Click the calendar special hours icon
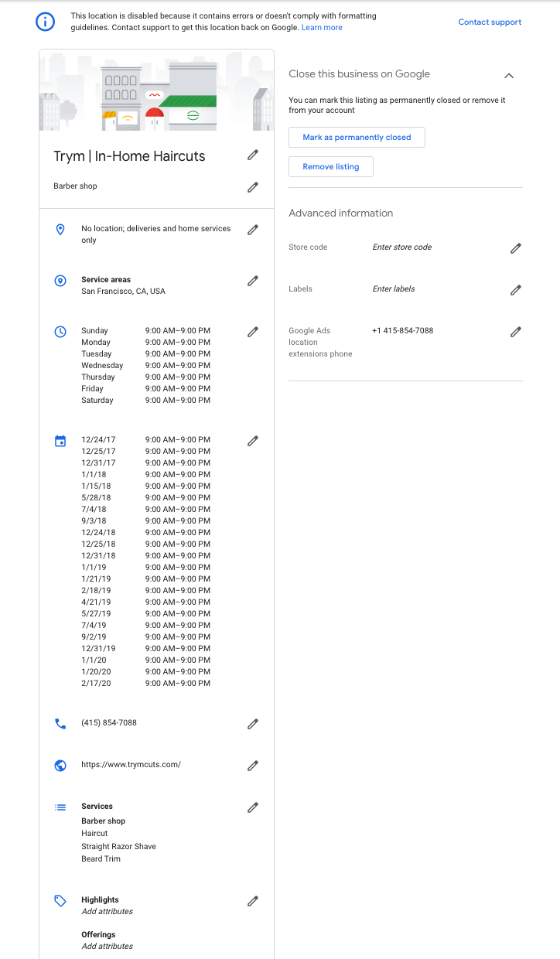This screenshot has width=560, height=959. tap(60, 441)
